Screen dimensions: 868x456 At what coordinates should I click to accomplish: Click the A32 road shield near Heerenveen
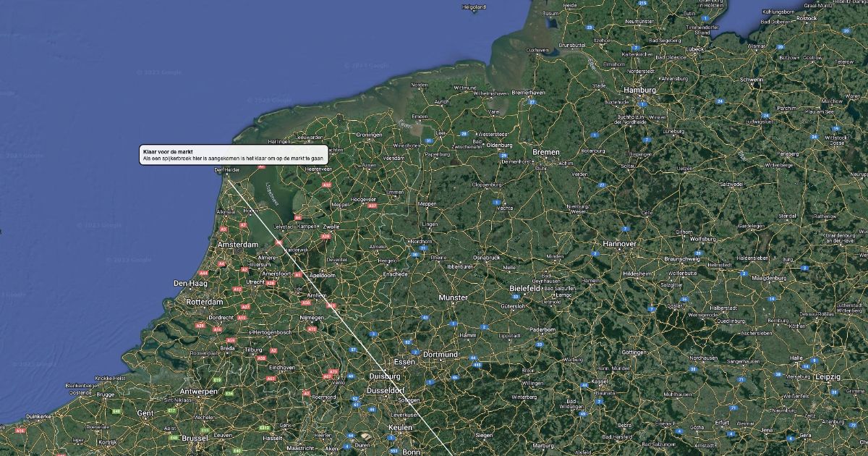coord(326,185)
